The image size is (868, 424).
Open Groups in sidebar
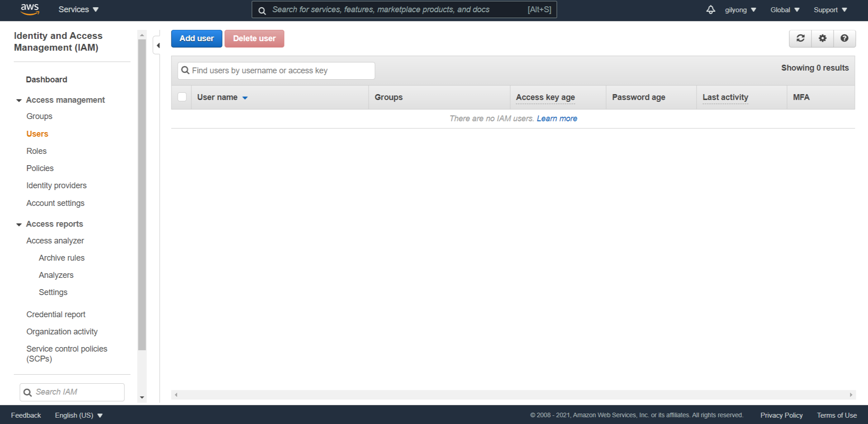(39, 116)
